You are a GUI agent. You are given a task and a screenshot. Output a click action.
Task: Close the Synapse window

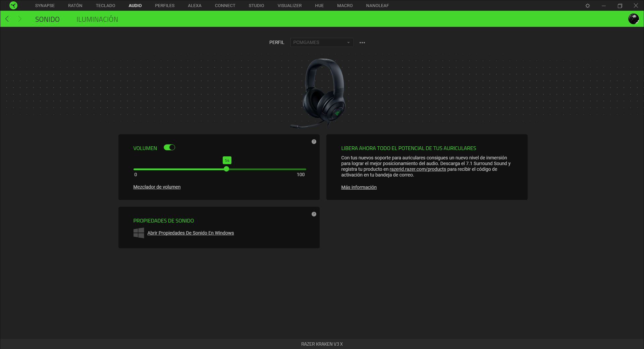[636, 6]
